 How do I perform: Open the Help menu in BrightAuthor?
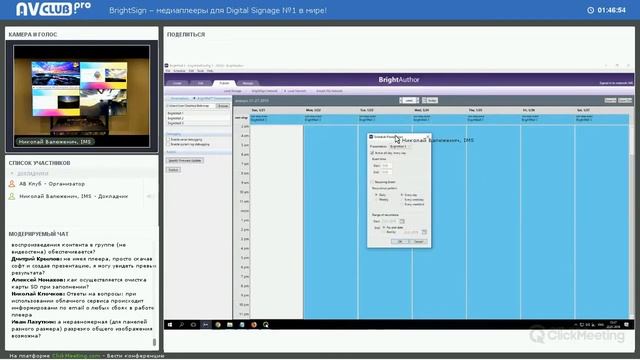coord(210,71)
